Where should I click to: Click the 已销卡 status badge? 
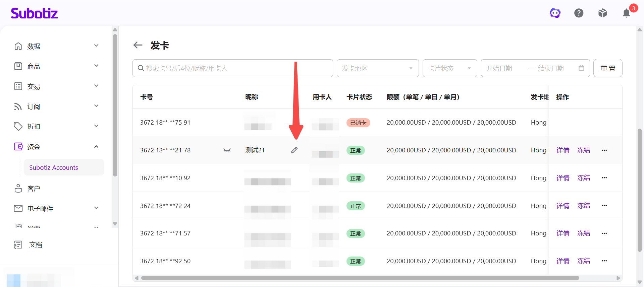358,123
